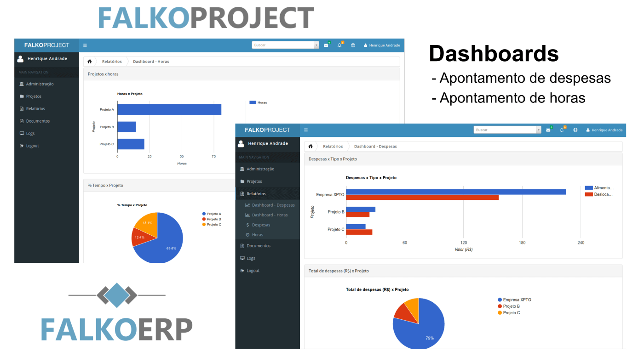Click Relatórios icon in Horas window sidebar
The image size is (644, 362).
pos(22,109)
